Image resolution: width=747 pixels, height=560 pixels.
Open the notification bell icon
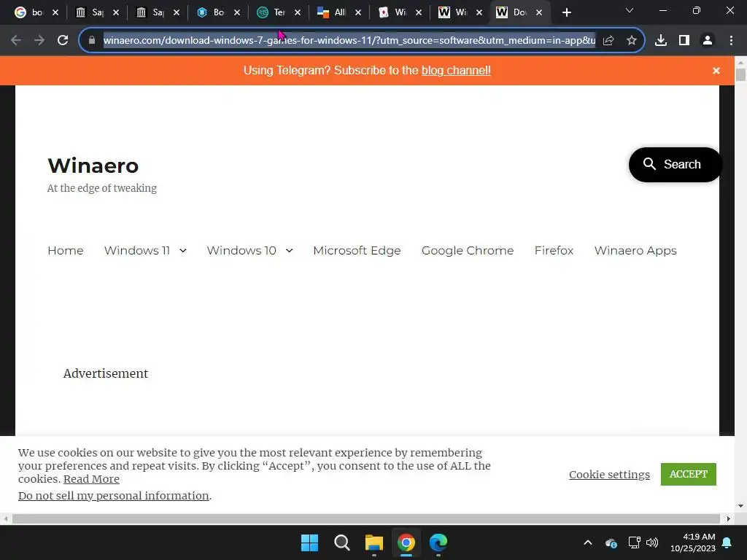(x=727, y=542)
